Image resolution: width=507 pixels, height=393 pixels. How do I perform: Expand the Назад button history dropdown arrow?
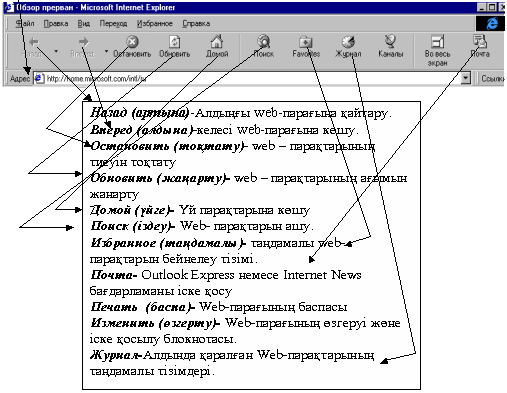coord(56,51)
